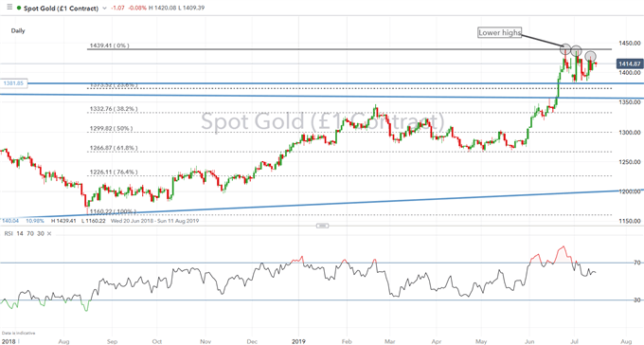Grab the panel divider handle above RSI

[x=322, y=226]
